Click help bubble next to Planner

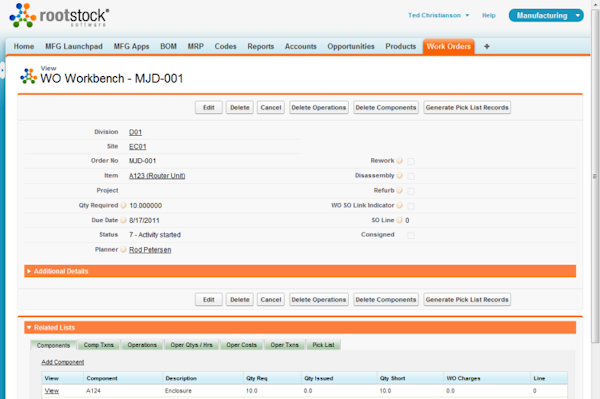pos(123,249)
